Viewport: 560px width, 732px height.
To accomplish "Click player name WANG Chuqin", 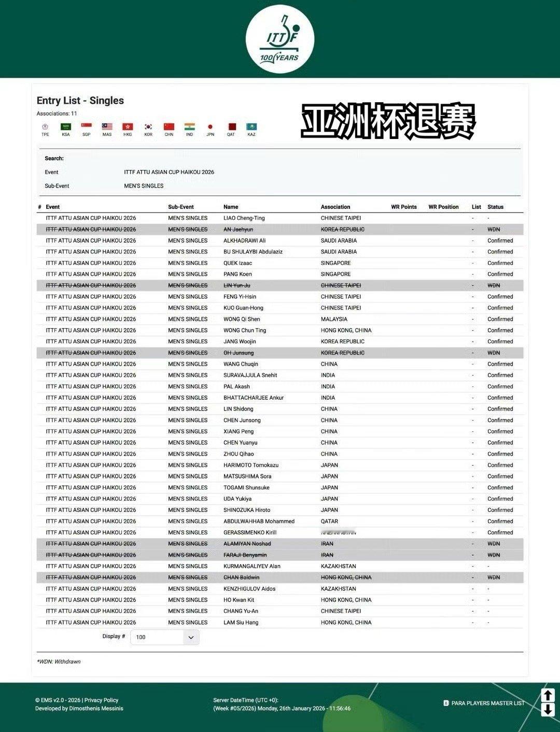I will [x=241, y=364].
